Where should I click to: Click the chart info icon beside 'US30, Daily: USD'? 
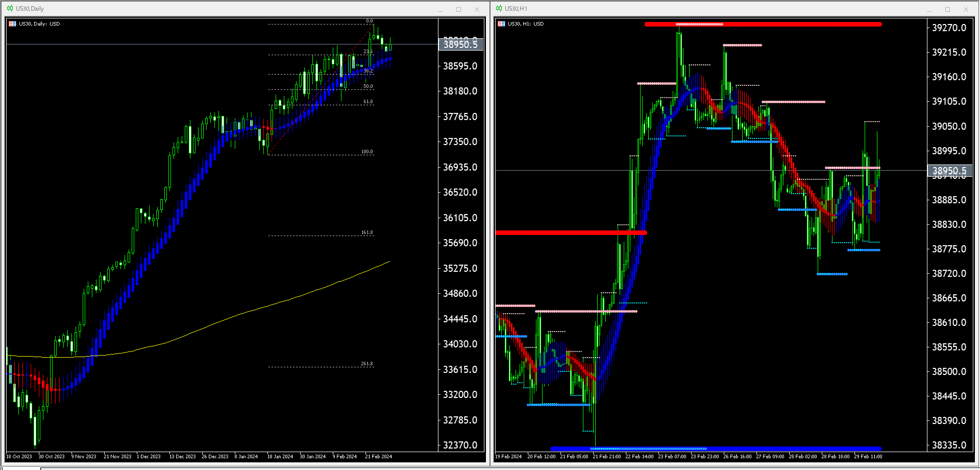click(x=13, y=24)
